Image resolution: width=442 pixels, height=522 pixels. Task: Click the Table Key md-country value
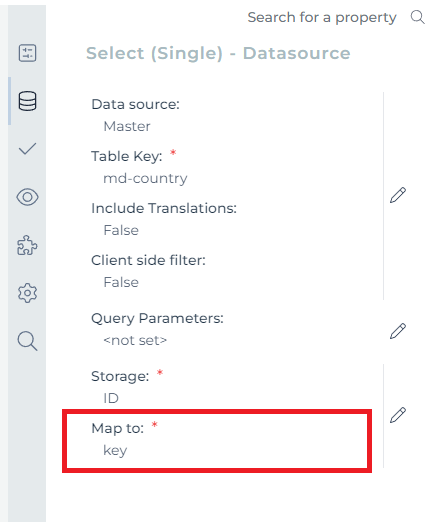tap(145, 178)
